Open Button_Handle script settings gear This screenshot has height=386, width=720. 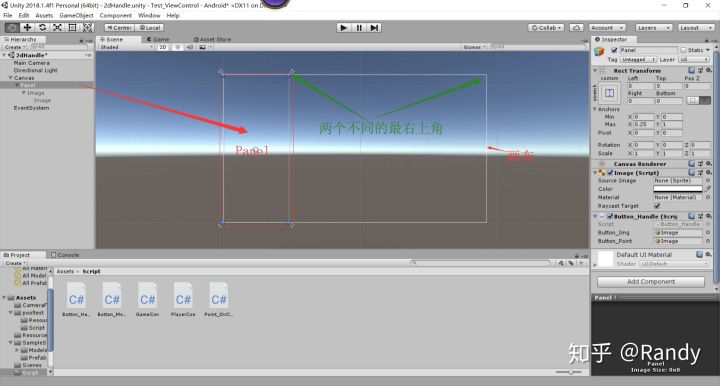coord(709,216)
